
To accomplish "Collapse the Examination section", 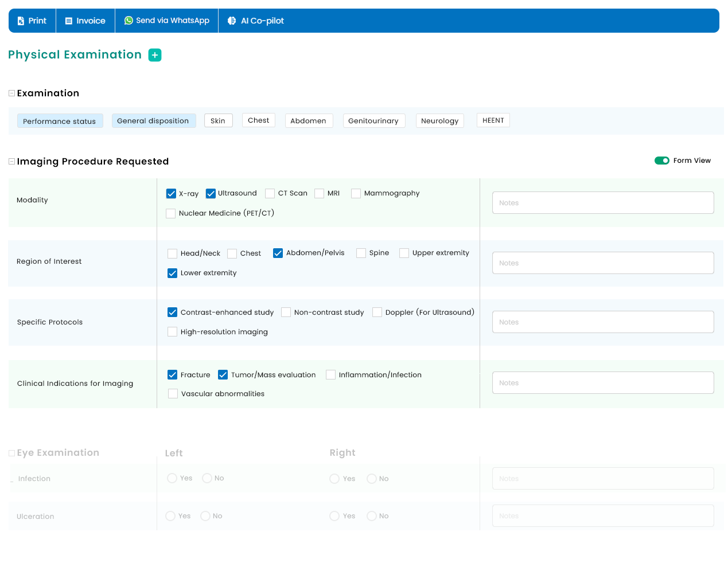I will [x=11, y=93].
